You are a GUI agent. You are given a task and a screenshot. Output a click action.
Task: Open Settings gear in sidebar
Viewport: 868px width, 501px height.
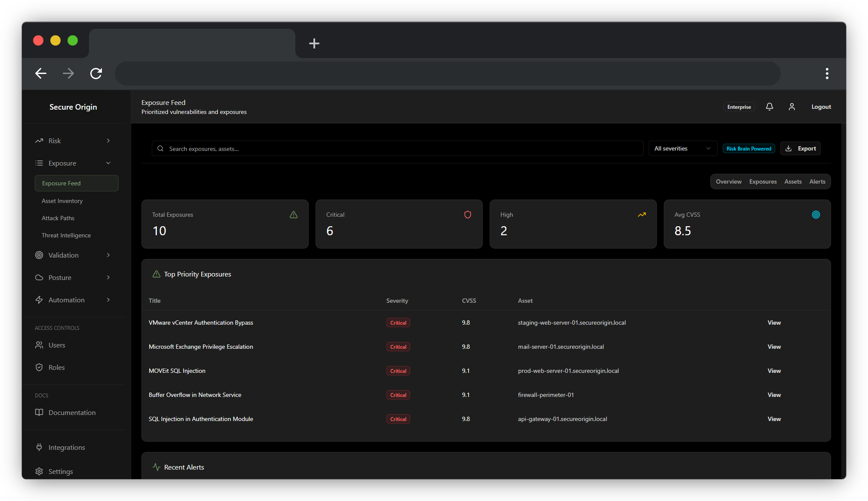point(39,471)
